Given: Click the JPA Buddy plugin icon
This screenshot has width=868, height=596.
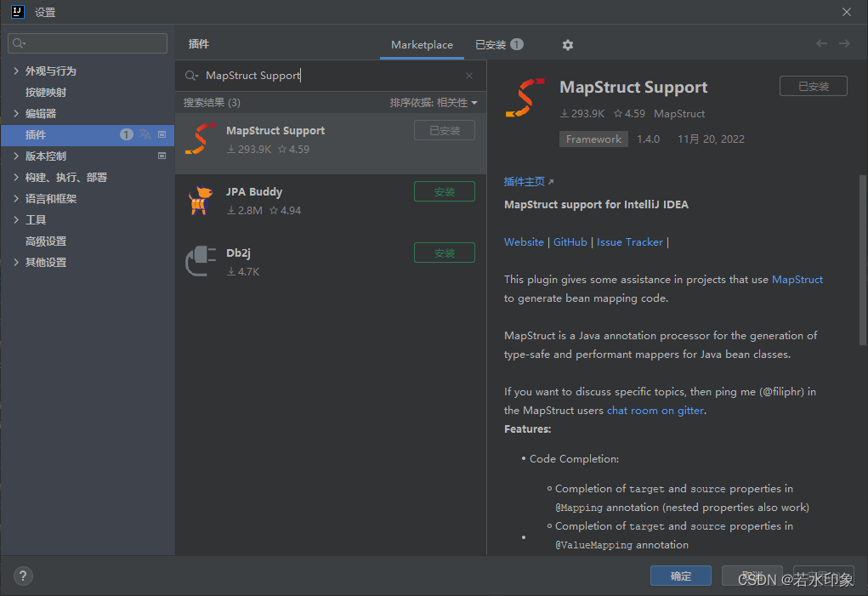Looking at the screenshot, I should click(201, 200).
